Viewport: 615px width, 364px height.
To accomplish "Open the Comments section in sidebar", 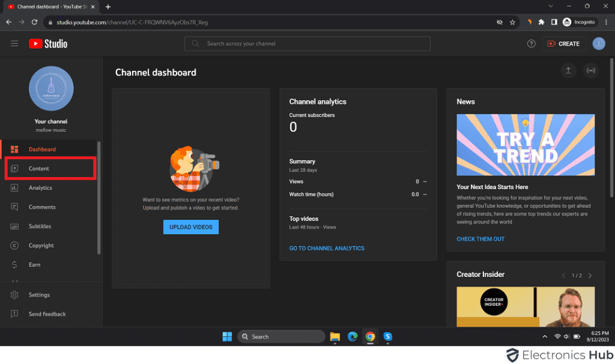I will [x=42, y=207].
